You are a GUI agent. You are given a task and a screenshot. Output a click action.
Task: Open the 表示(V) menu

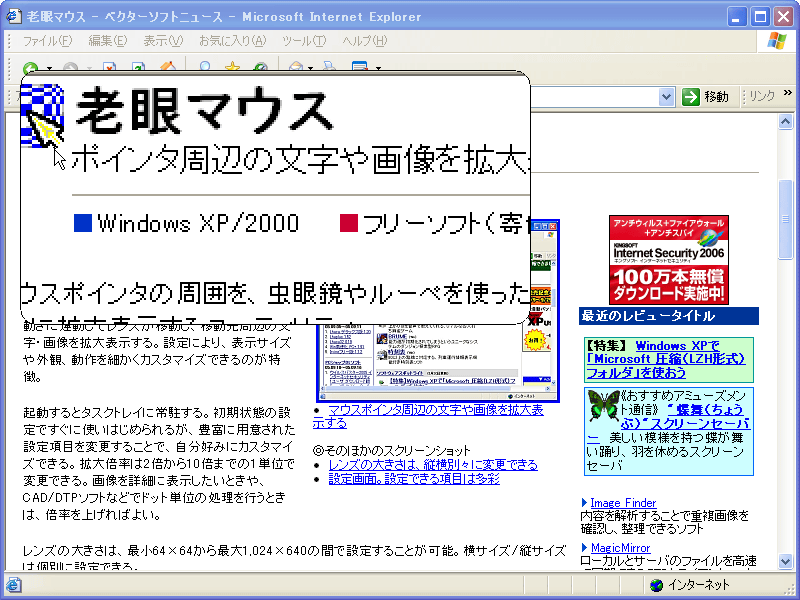[163, 40]
